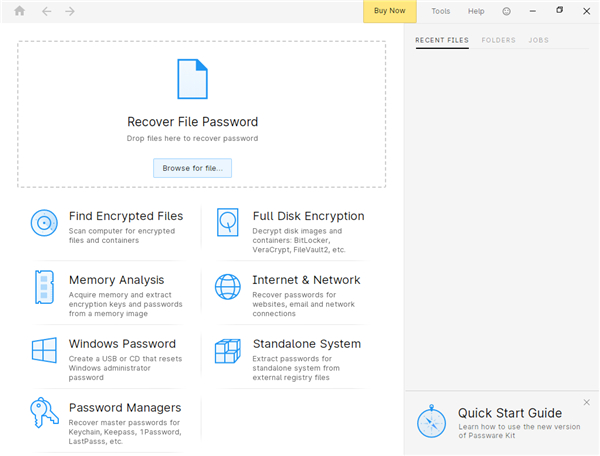Select the Memory Analysis chip icon

pos(44,287)
